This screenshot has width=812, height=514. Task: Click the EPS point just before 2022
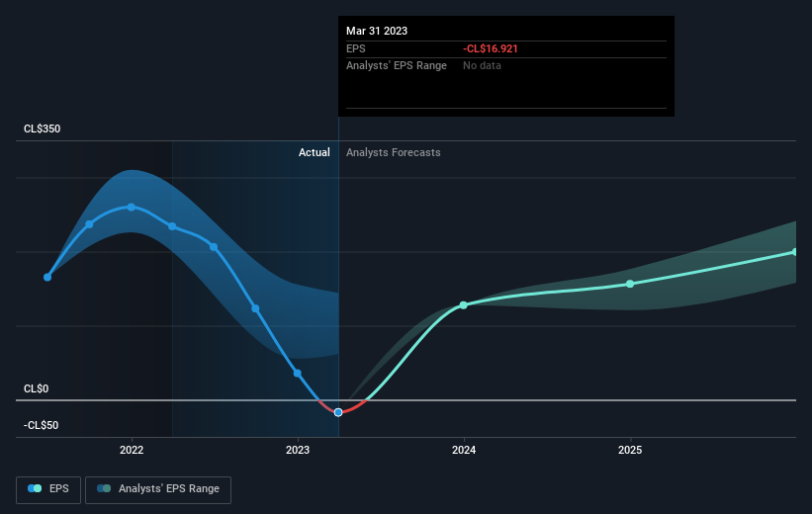point(90,224)
